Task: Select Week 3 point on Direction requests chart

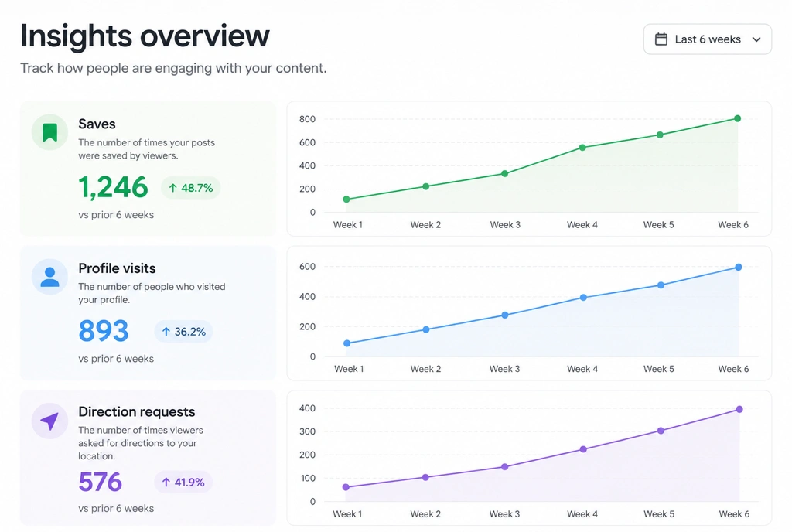Action: coord(504,467)
